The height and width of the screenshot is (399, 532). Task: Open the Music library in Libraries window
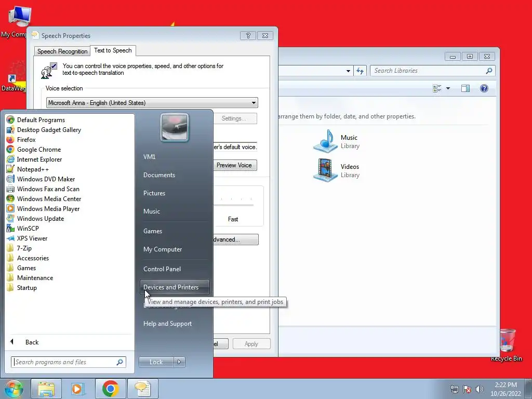(x=337, y=141)
